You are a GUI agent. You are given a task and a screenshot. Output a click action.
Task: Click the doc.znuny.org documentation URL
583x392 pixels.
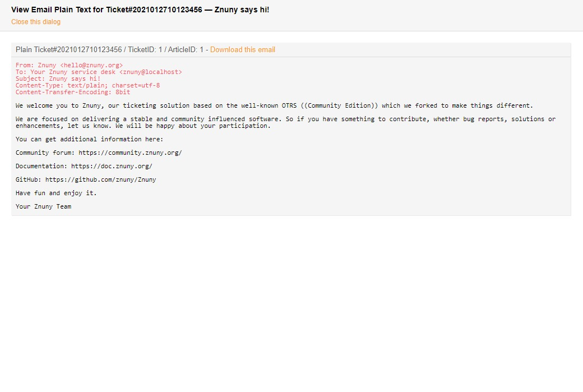[x=112, y=166]
